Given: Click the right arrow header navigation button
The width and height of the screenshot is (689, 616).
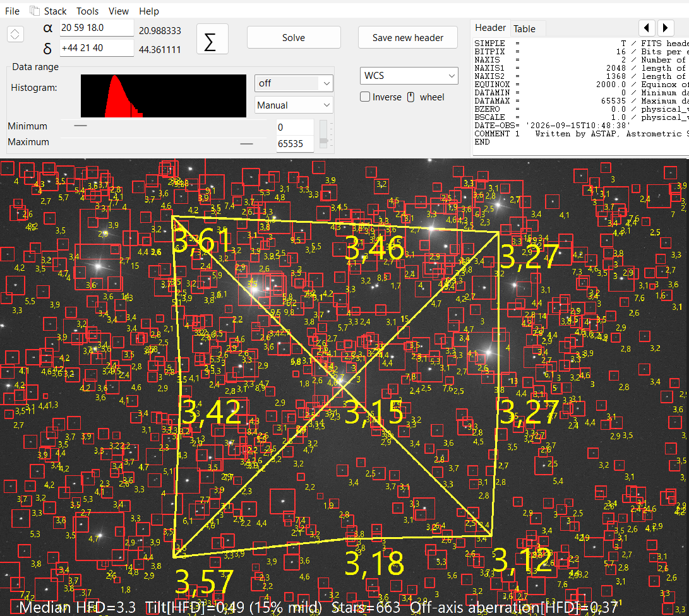Looking at the screenshot, I should coord(665,28).
